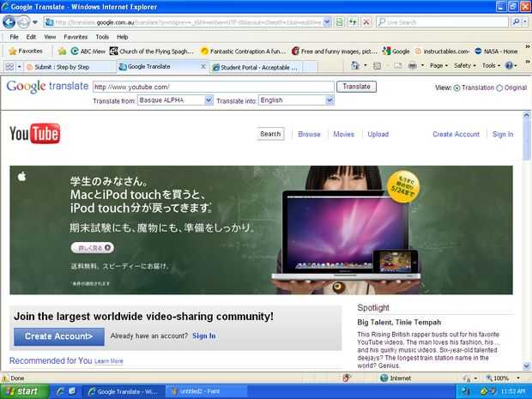532x399 pixels.
Task: Open the File menu
Action: (x=14, y=37)
